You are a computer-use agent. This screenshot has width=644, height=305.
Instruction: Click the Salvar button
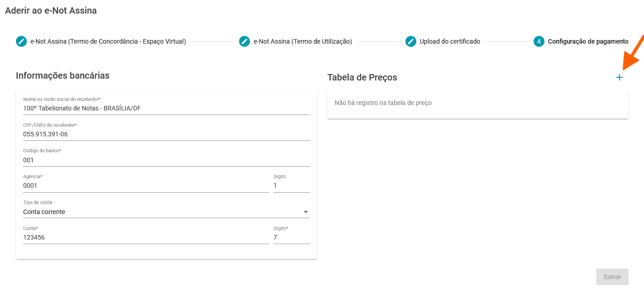coord(612,277)
